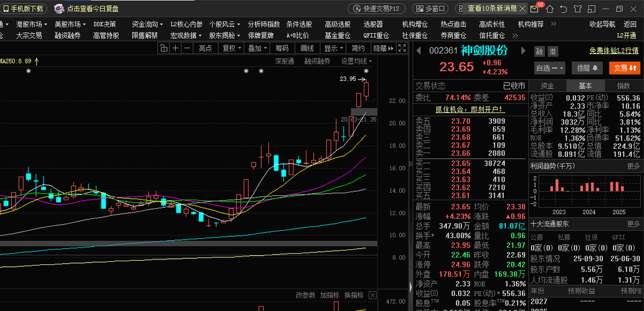Open 多窗口 multi-window mode
This screenshot has width=644, height=311.
[430, 9]
